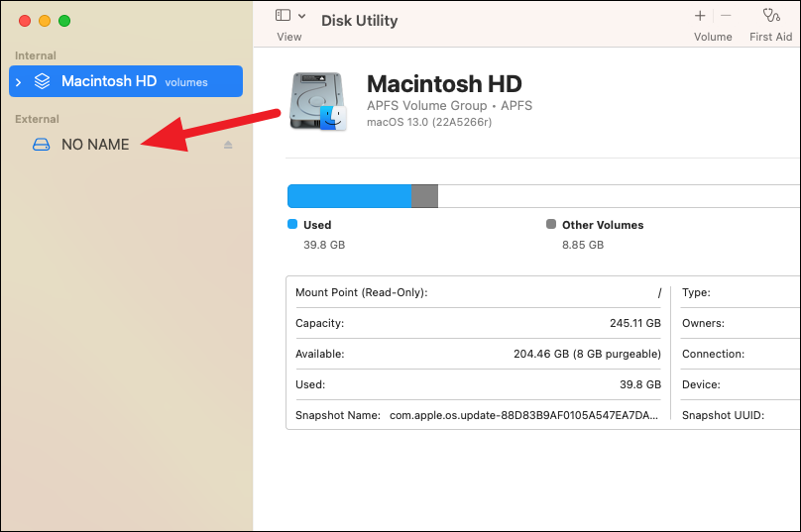Click the Mount Point (Read-Only) row label
Viewport: 801px width, 532px height.
[x=361, y=292]
